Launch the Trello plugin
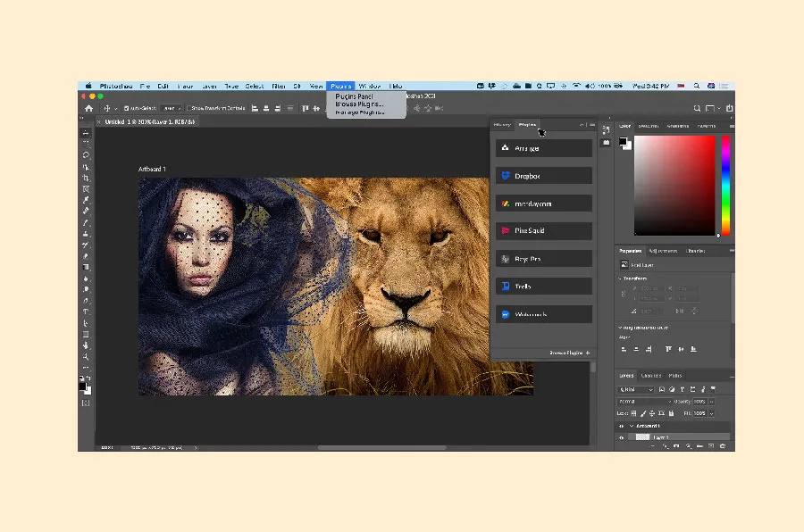 click(543, 286)
